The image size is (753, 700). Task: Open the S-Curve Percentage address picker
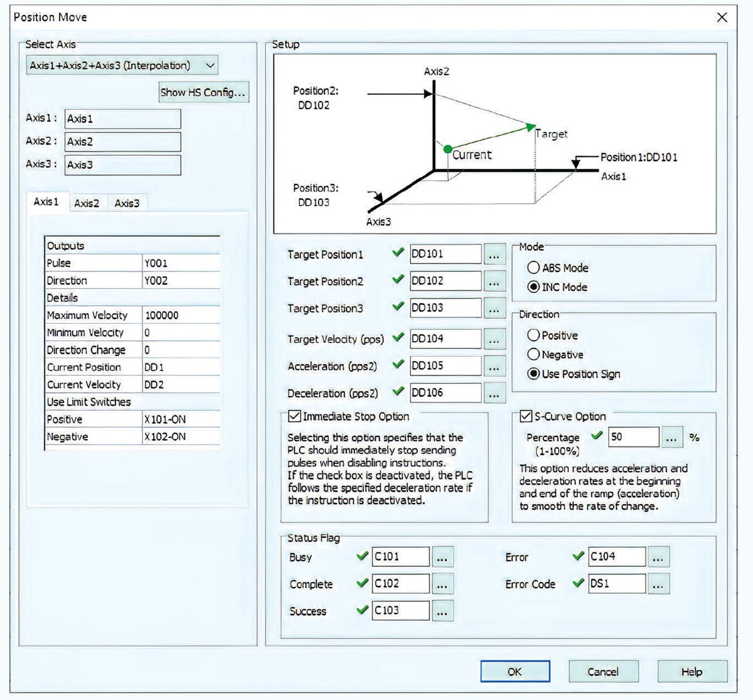tap(671, 437)
